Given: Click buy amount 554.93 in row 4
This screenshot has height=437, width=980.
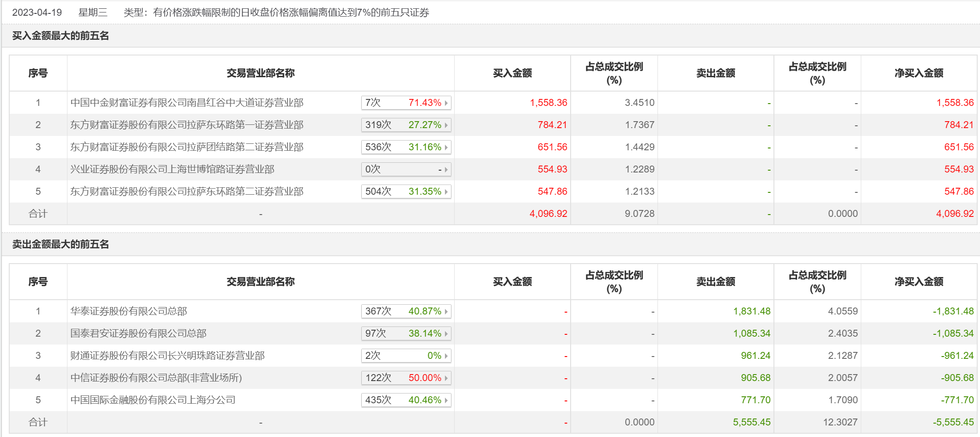Looking at the screenshot, I should point(552,169).
